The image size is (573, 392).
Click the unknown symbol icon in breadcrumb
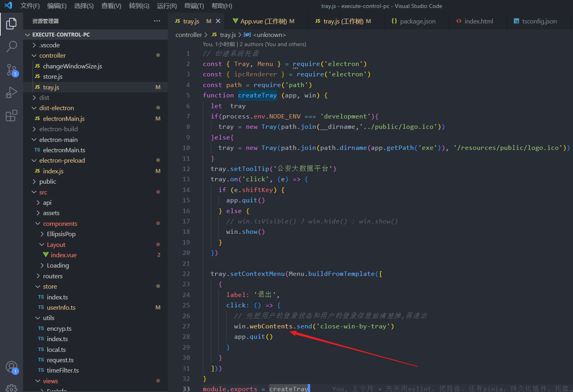coord(247,35)
